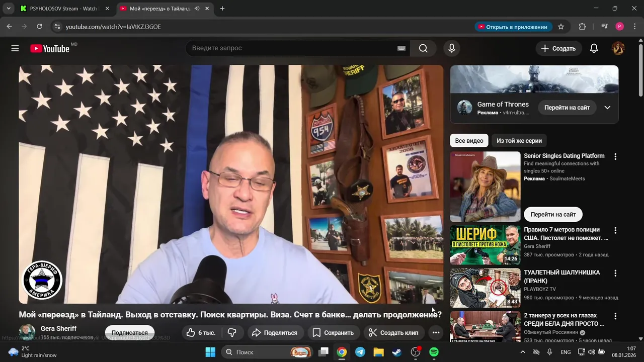This screenshot has height=362, width=644.
Task: Click Открыть в приложении in address bar
Action: coord(513,27)
